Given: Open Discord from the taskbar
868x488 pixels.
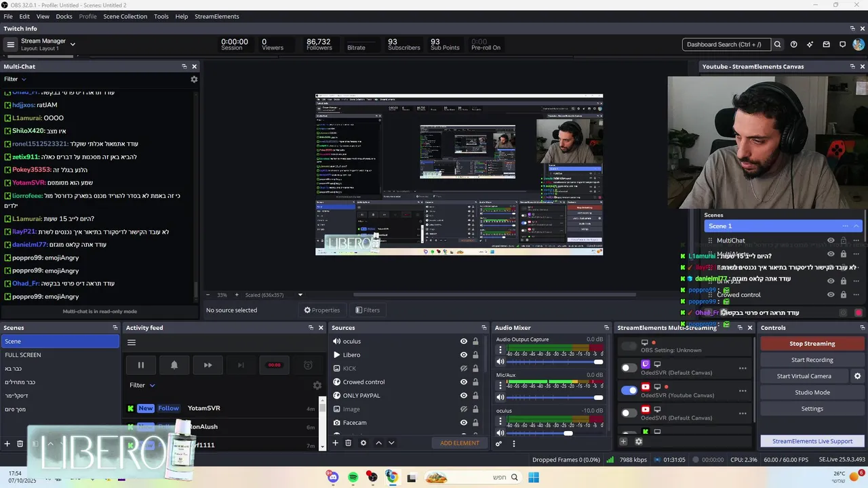Looking at the screenshot, I should [x=333, y=478].
